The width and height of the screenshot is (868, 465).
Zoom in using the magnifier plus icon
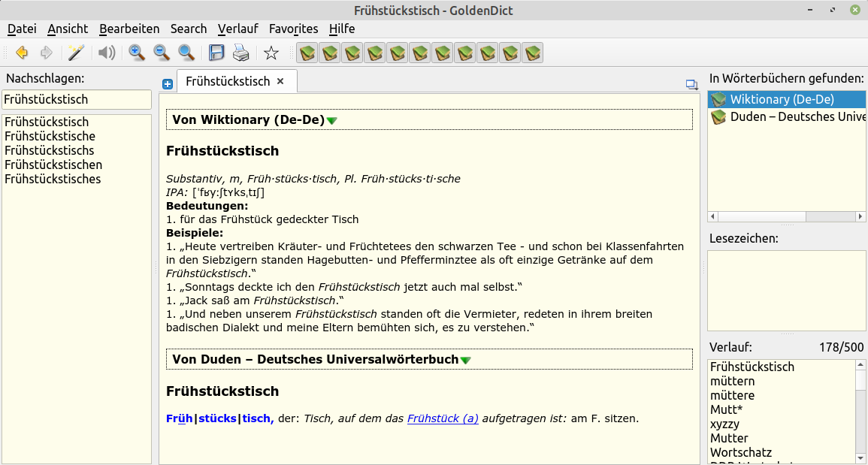pyautogui.click(x=137, y=53)
